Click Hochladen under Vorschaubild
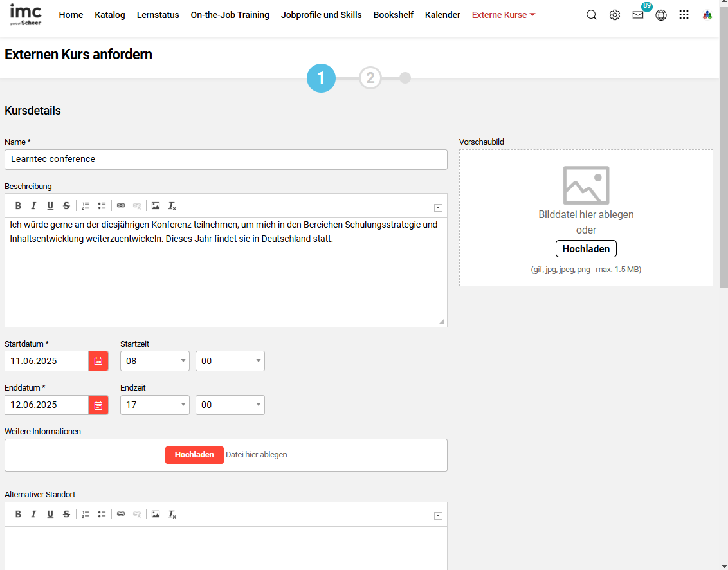 pyautogui.click(x=586, y=249)
